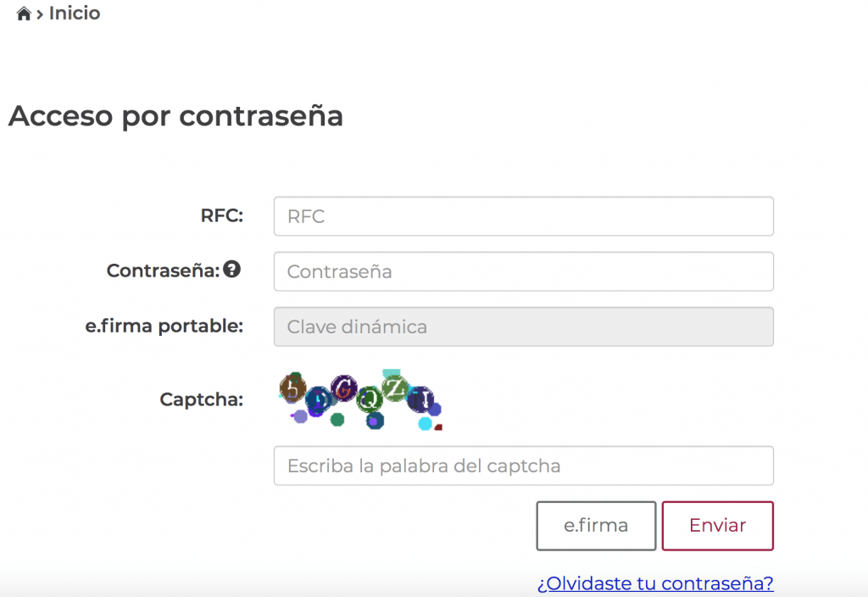The image size is (868, 597).
Task: Switch to e.firma login button
Action: [596, 526]
